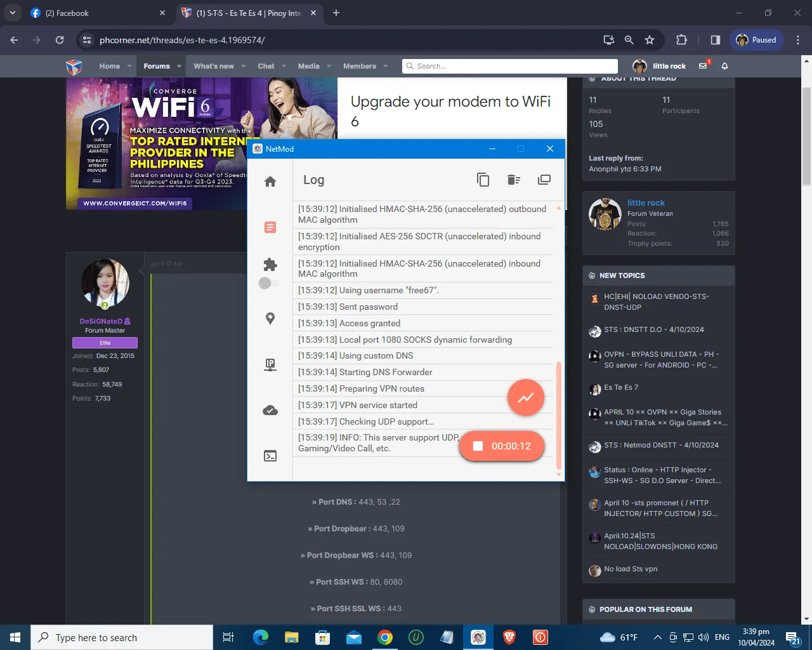
Task: Open the NetMod Home section
Action: tap(270, 182)
